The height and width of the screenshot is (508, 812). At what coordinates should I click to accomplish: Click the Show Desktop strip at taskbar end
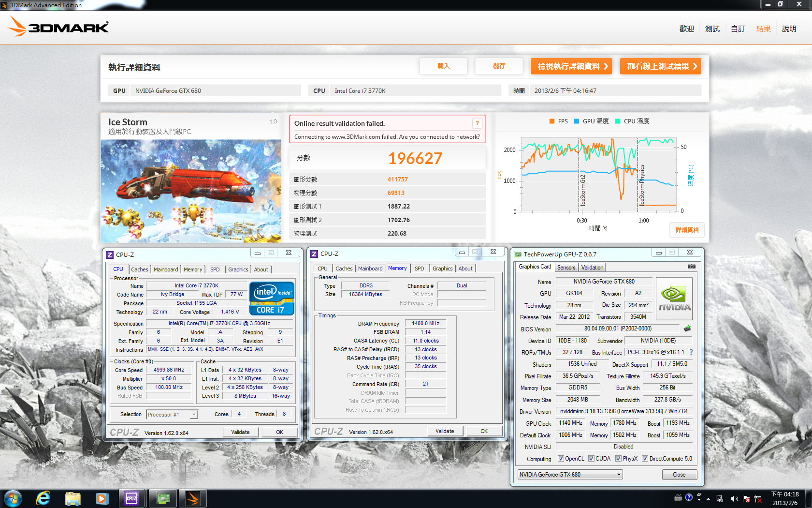pos(809,498)
